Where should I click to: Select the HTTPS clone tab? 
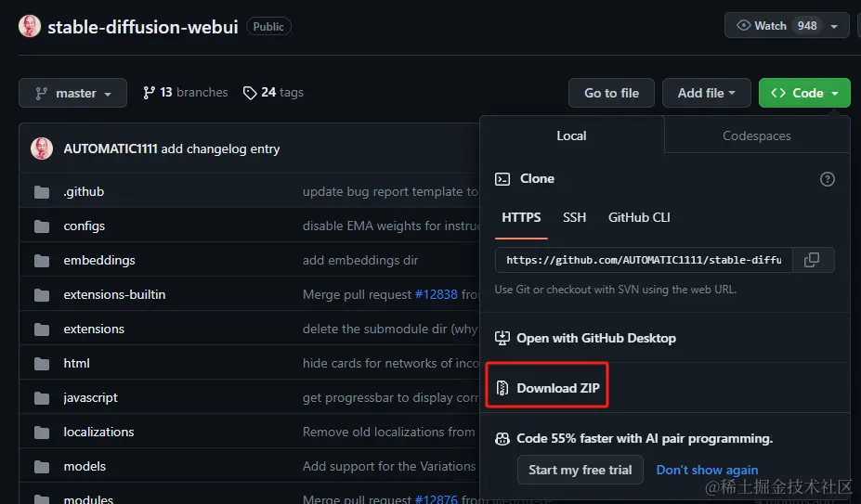coord(521,217)
